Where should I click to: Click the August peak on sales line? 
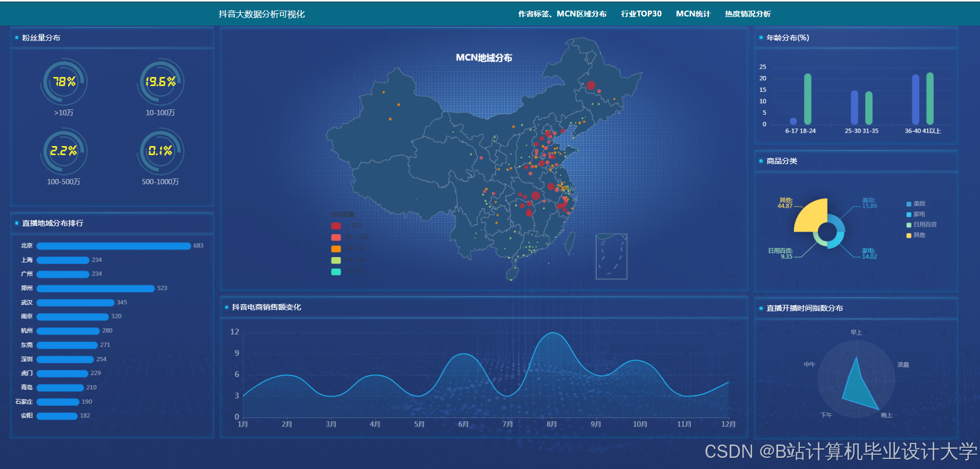coord(553,333)
